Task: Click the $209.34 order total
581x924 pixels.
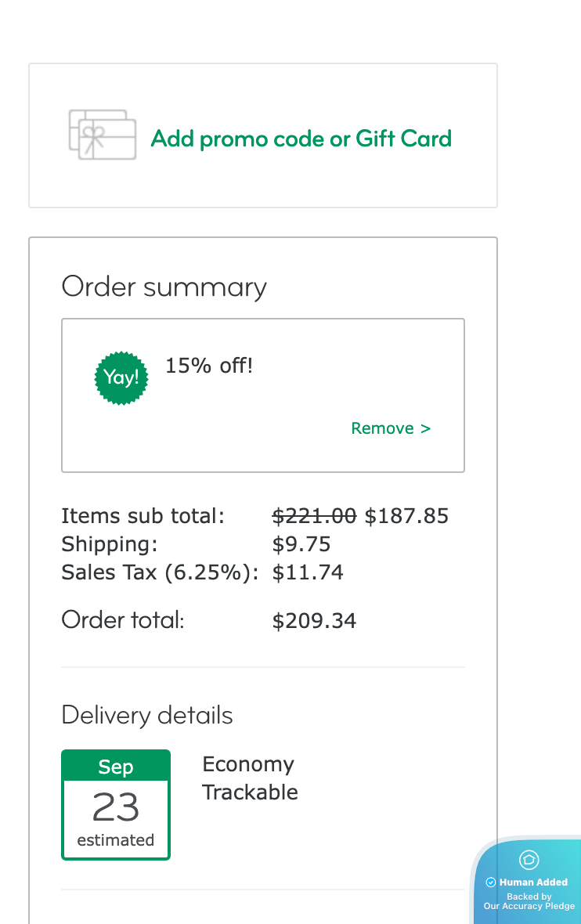Action: pos(314,621)
